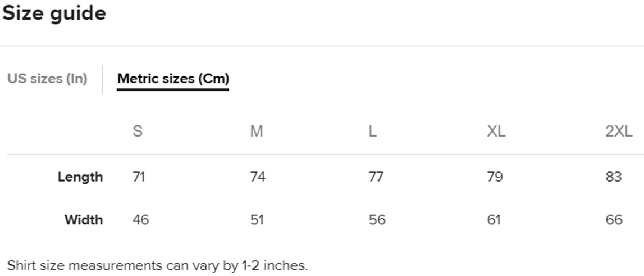Click the Length row label
The image size is (644, 276).
[80, 177]
